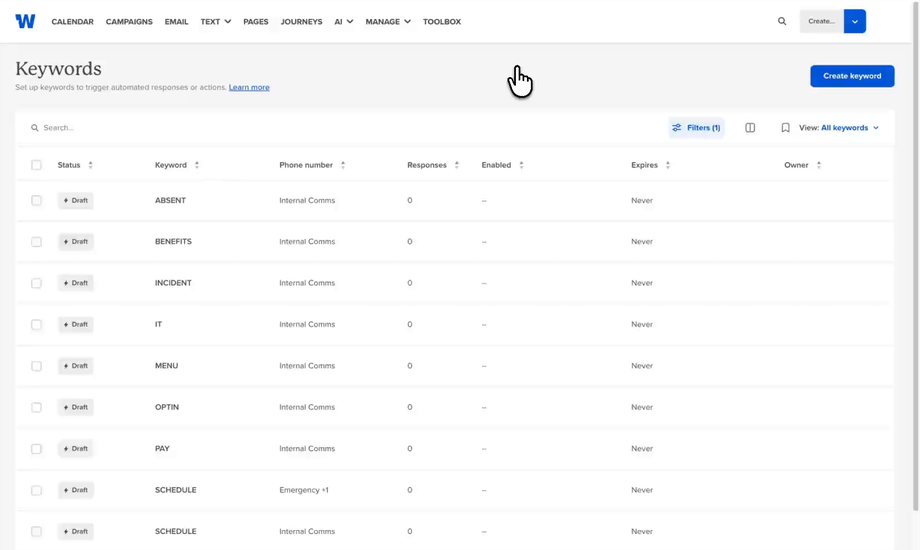
Task: Check the PAY row checkbox
Action: (x=36, y=448)
